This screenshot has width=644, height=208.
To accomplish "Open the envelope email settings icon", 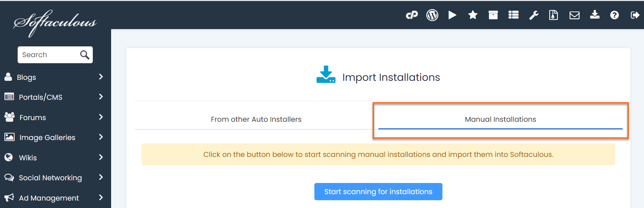I will tap(574, 15).
